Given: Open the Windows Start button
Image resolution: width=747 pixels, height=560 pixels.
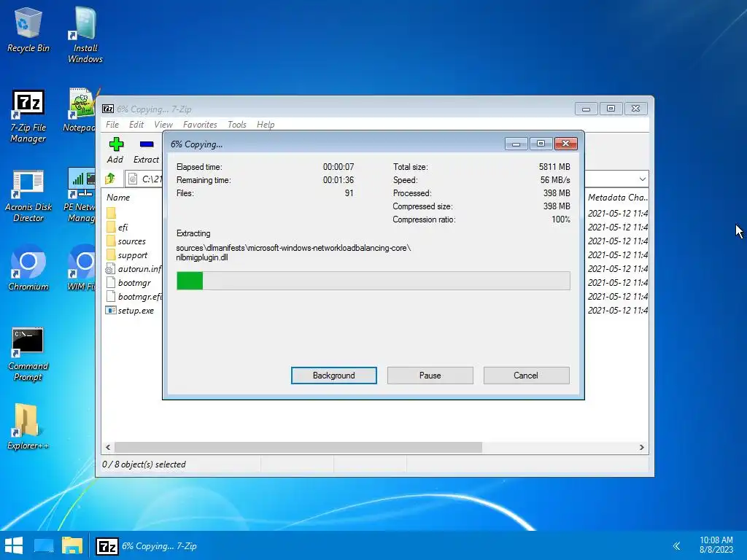Looking at the screenshot, I should (x=14, y=545).
